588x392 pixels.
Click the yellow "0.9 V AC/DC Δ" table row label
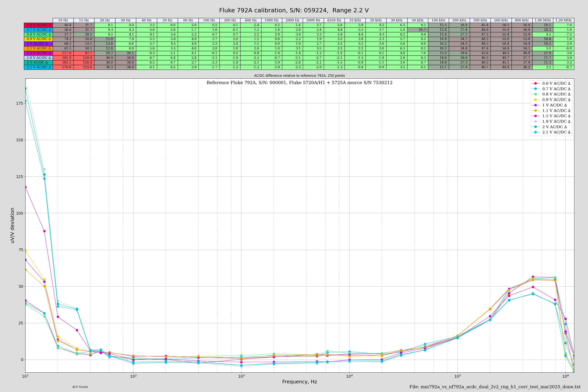[x=38, y=39]
